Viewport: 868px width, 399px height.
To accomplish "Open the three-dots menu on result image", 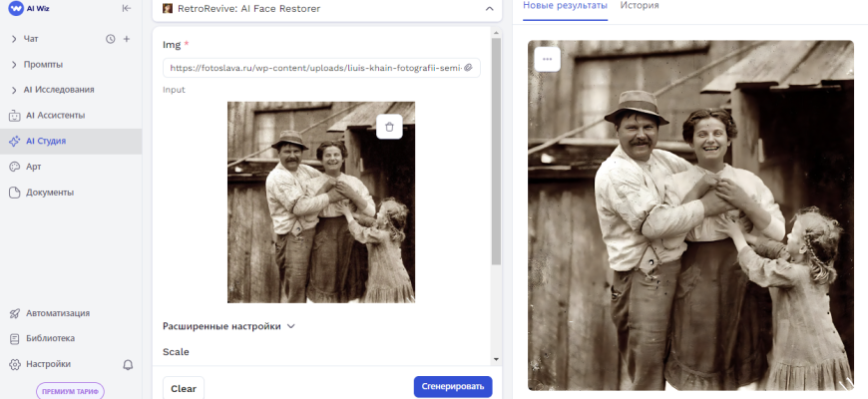I will click(x=547, y=59).
